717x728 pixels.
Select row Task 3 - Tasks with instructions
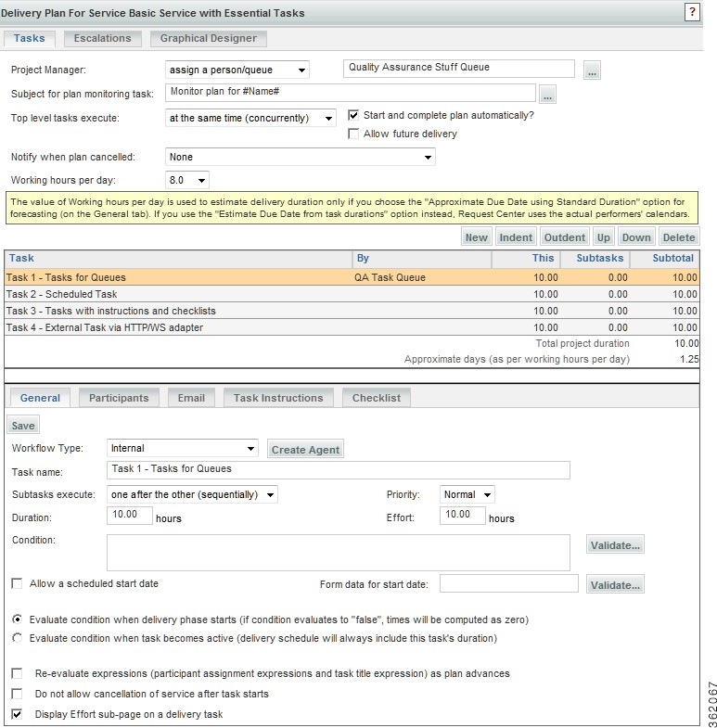click(352, 311)
